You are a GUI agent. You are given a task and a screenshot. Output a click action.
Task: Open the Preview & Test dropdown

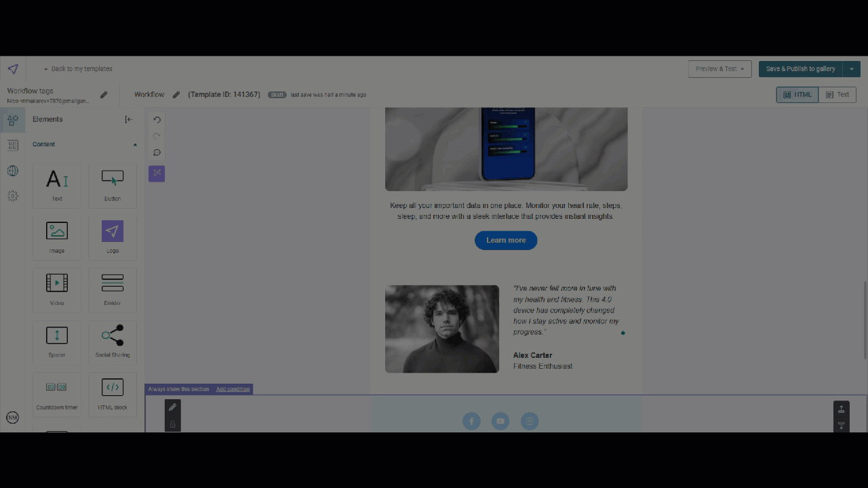point(719,69)
